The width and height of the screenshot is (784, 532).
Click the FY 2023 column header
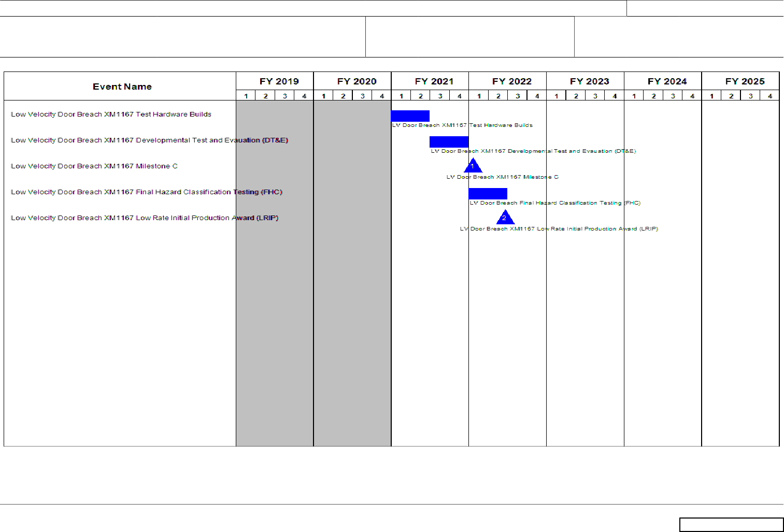[x=589, y=81]
